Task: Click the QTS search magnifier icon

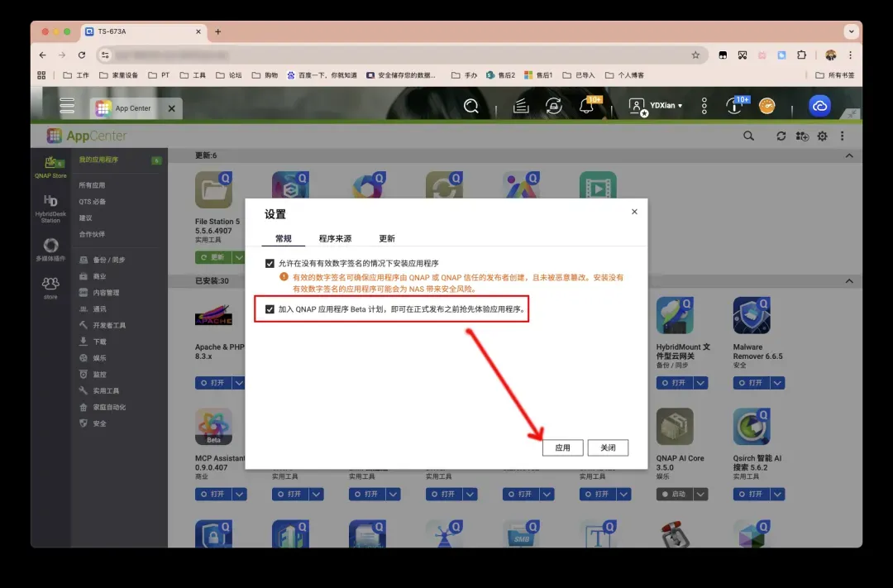Action: coord(471,107)
